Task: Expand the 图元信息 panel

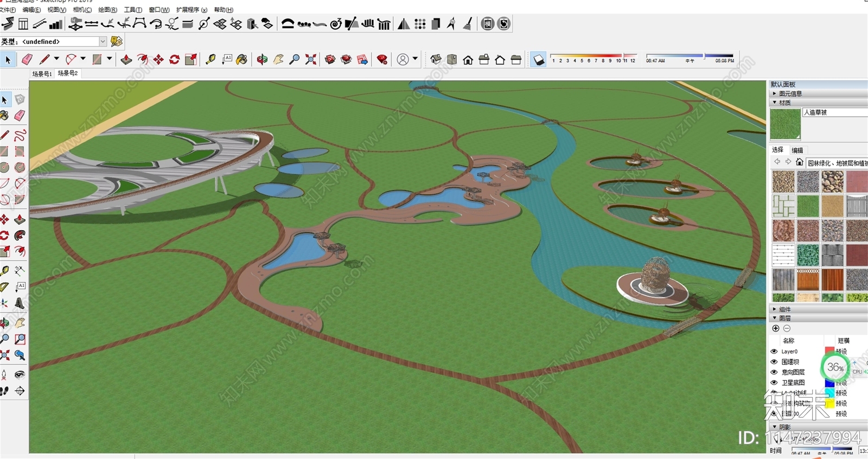Action: point(819,93)
